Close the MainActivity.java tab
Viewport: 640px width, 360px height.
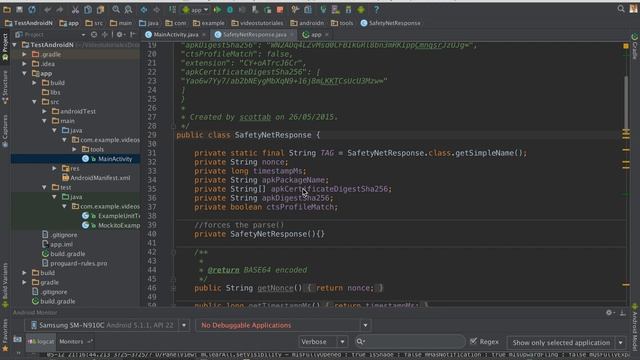point(204,35)
